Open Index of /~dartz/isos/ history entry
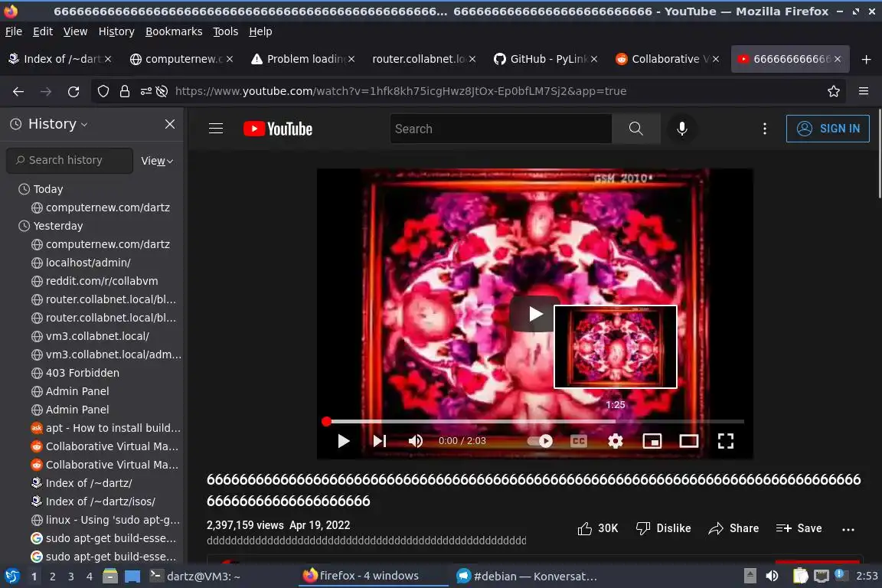The height and width of the screenshot is (588, 882). pyautogui.click(x=101, y=501)
